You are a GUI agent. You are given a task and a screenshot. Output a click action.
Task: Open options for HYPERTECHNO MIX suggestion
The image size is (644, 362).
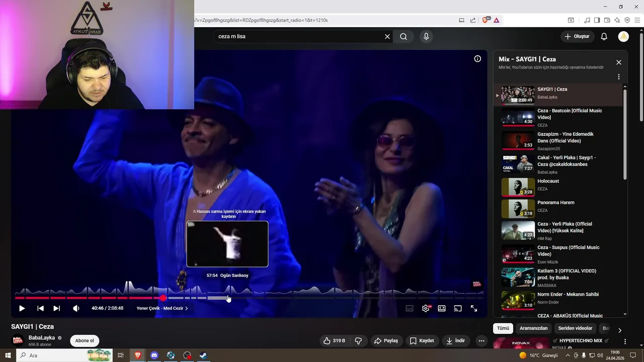pos(625,341)
